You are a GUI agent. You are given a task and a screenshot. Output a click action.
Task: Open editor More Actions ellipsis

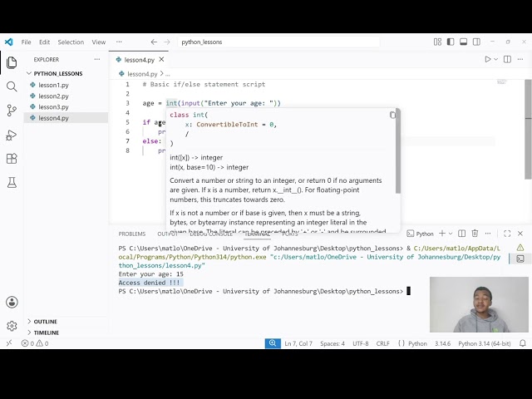click(520, 59)
